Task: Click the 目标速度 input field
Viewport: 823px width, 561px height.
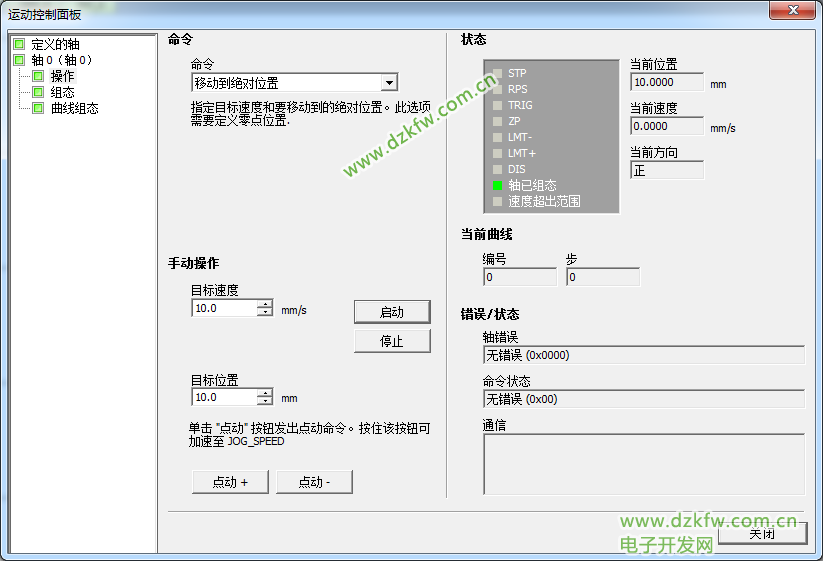Action: (x=224, y=309)
